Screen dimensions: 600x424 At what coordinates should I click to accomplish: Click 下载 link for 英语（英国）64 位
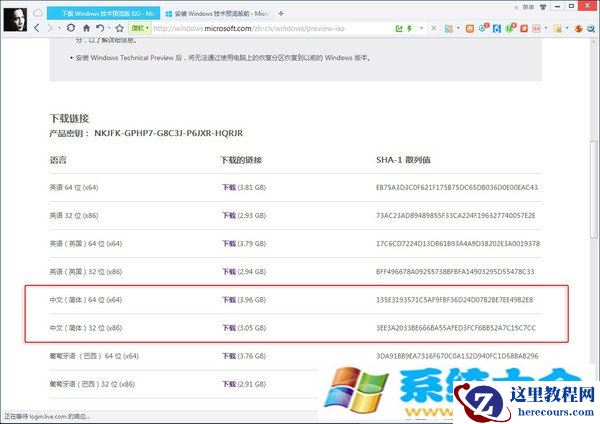[229, 243]
